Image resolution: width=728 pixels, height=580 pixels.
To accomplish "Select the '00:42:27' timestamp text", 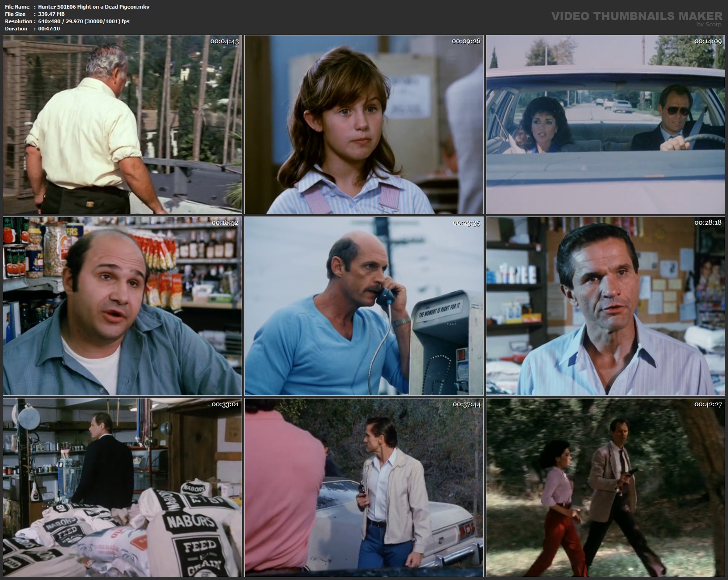I will (x=708, y=404).
